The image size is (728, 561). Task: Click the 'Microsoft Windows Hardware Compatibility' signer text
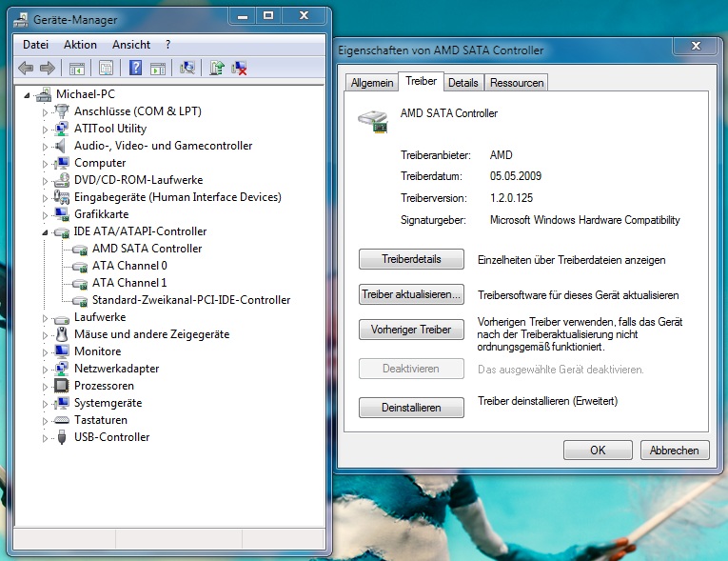pyautogui.click(x=585, y=220)
